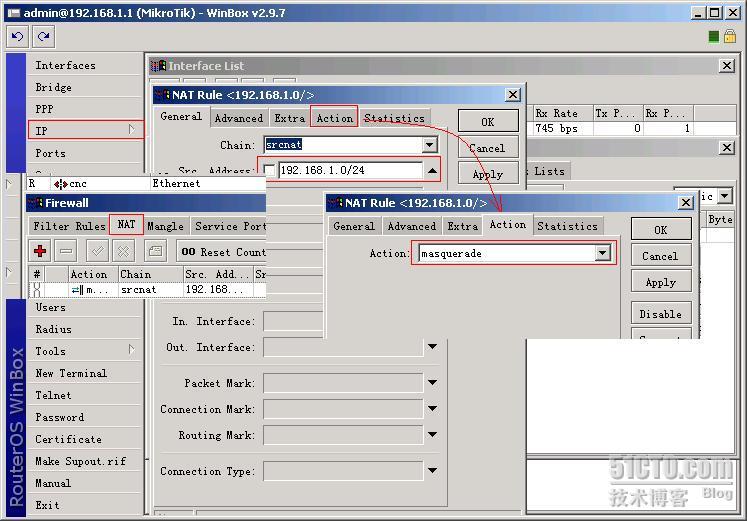Viewport: 747px width, 521px height.
Task: Click OK in the back NAT Rule window
Action: 488,121
